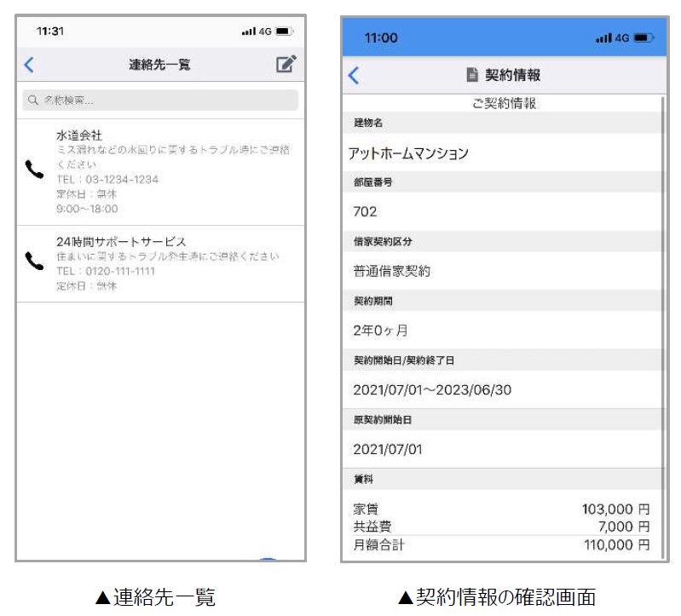Tap TEL：03-1234-1234 number

107,179
